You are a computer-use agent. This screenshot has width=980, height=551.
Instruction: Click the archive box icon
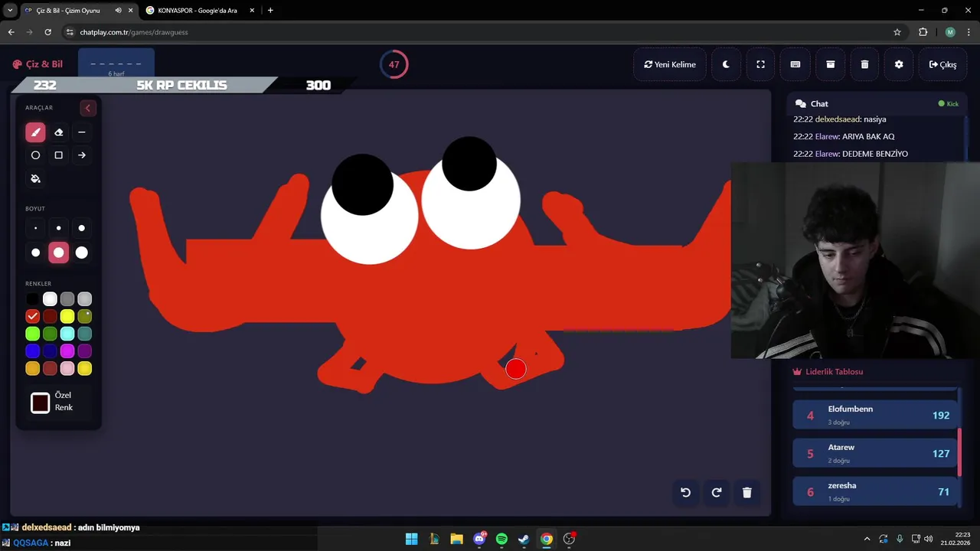(830, 64)
